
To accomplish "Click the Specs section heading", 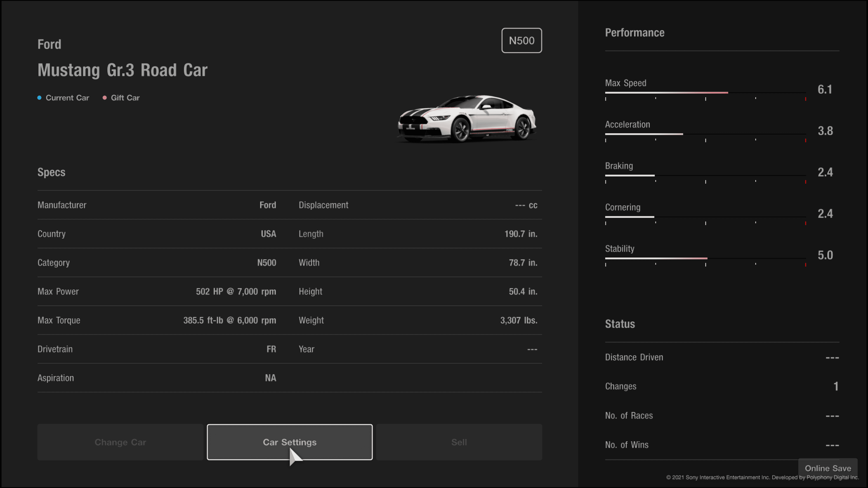I will click(51, 172).
